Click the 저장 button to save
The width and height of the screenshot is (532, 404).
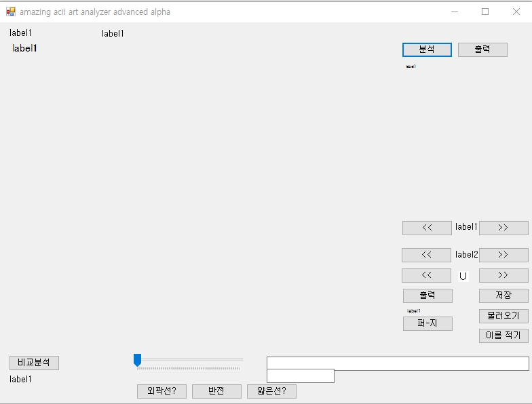[503, 296]
